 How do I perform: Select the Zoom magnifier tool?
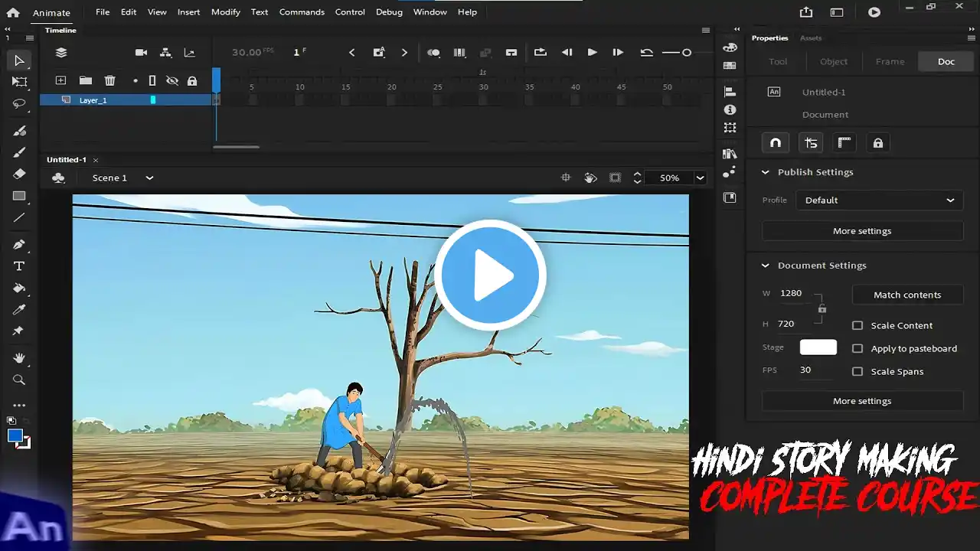(19, 380)
